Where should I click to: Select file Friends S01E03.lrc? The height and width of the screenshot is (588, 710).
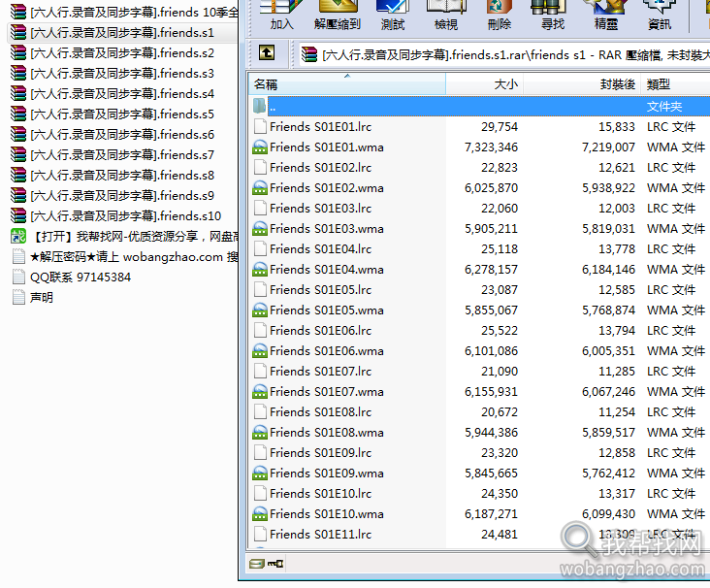tap(321, 209)
